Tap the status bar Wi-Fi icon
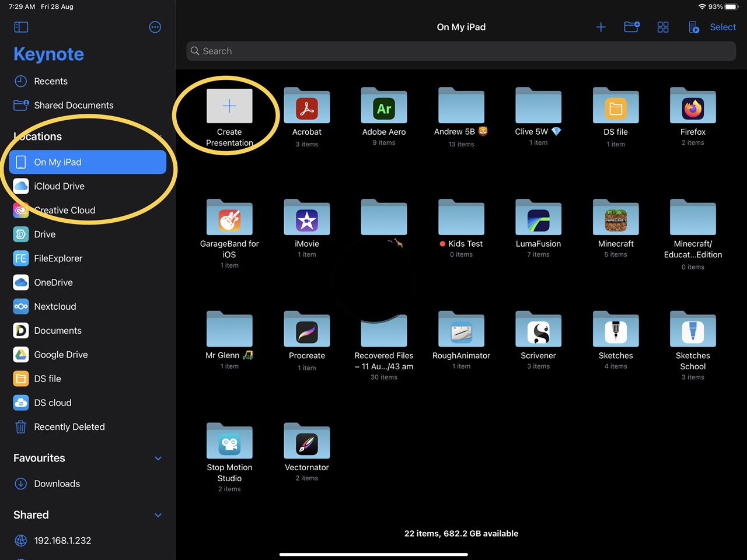 tap(702, 6)
